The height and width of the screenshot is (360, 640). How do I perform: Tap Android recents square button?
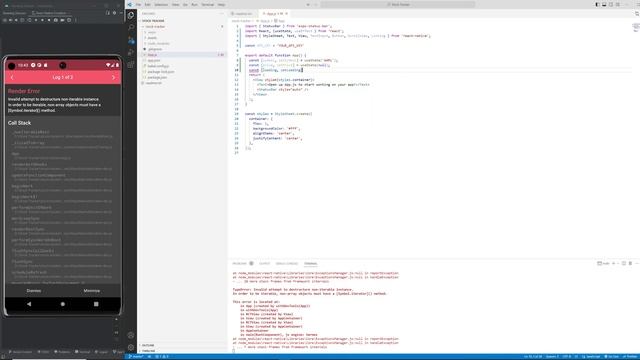pyautogui.click(x=96, y=304)
